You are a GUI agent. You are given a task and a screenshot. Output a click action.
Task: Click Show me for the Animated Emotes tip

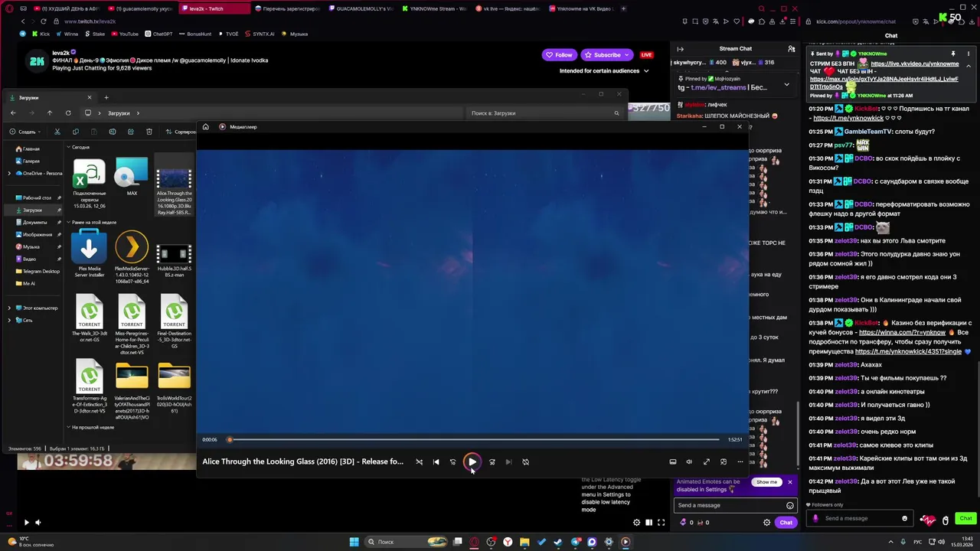tap(766, 482)
